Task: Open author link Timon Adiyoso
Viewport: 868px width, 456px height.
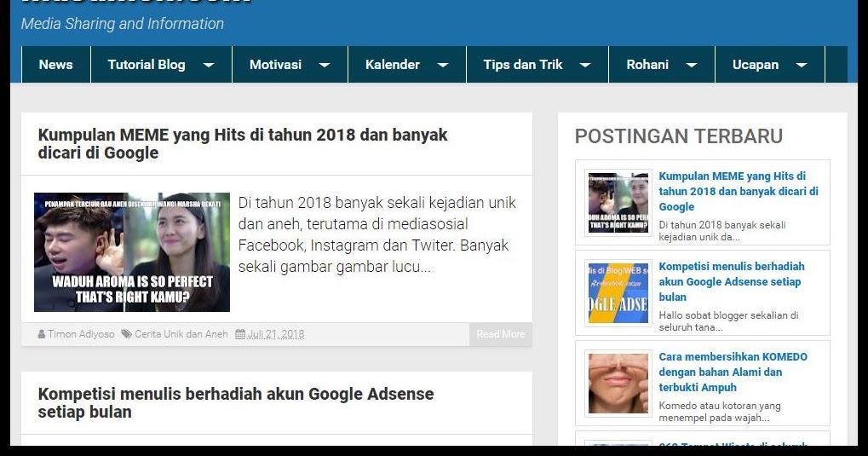Action: pyautogui.click(x=81, y=334)
